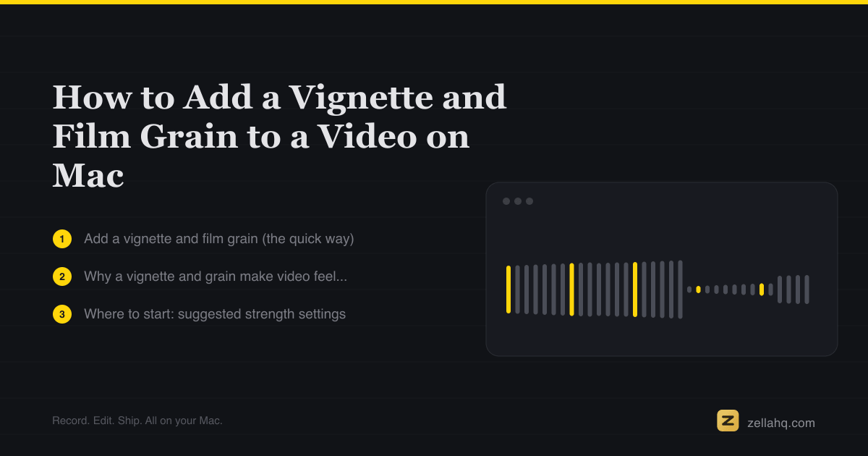The width and height of the screenshot is (868, 456).
Task: Select 'Add a vignette and film grain (the quick way)'
Action: (219, 239)
